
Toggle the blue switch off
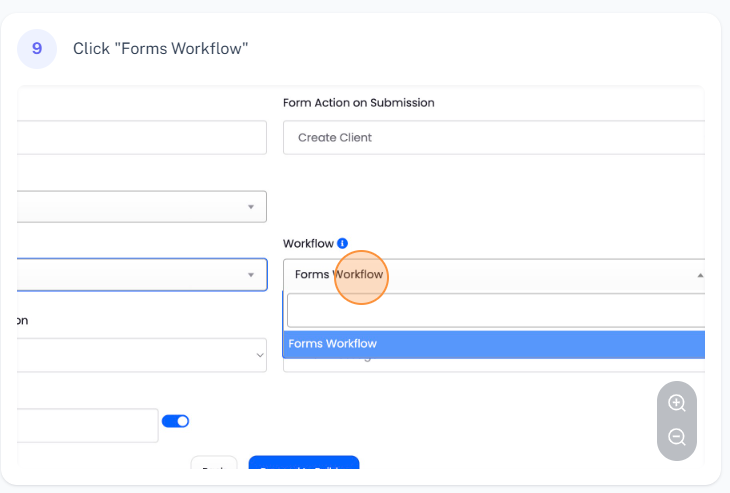175,421
